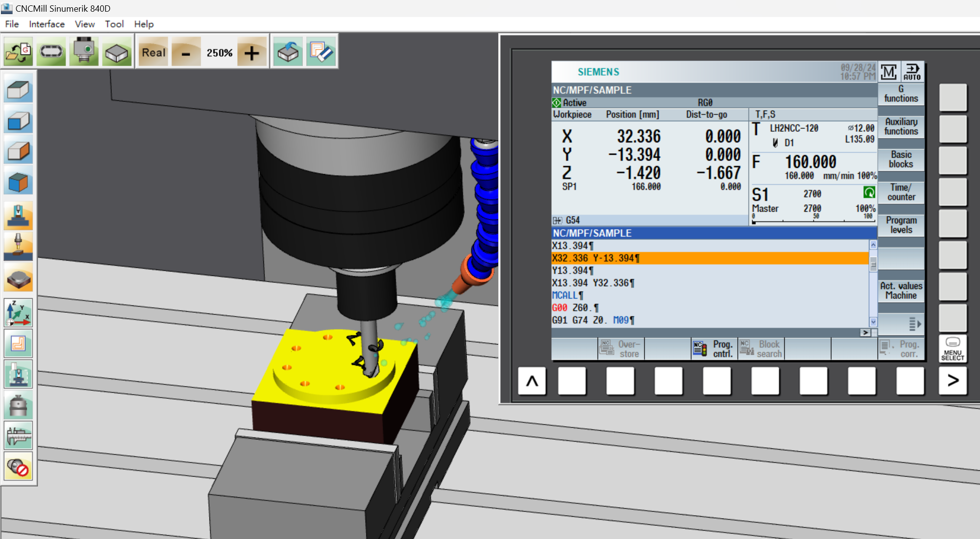Select the G91 G74 Z0. M09 line
This screenshot has width=980, height=539.
click(x=710, y=320)
